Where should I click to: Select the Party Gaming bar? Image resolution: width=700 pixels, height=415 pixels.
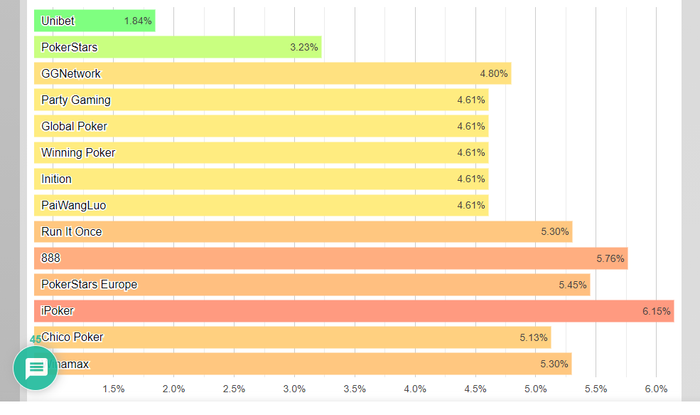pos(260,100)
